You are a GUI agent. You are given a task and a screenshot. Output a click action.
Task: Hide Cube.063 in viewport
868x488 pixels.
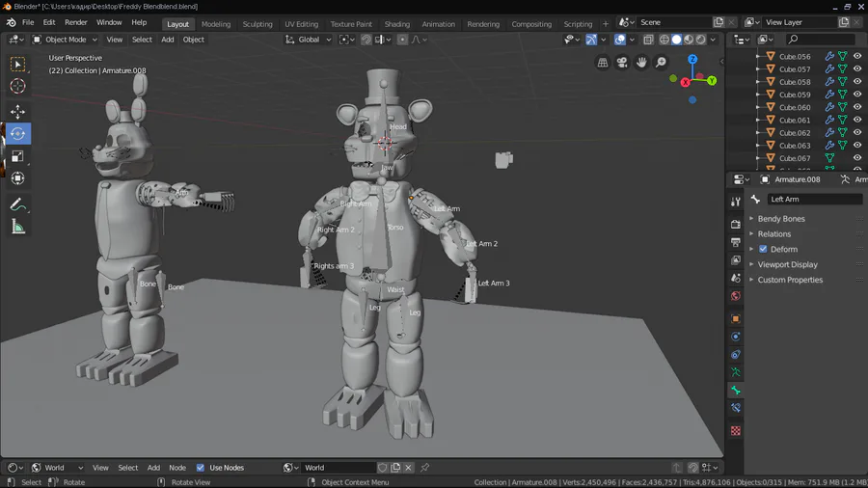[x=857, y=145]
